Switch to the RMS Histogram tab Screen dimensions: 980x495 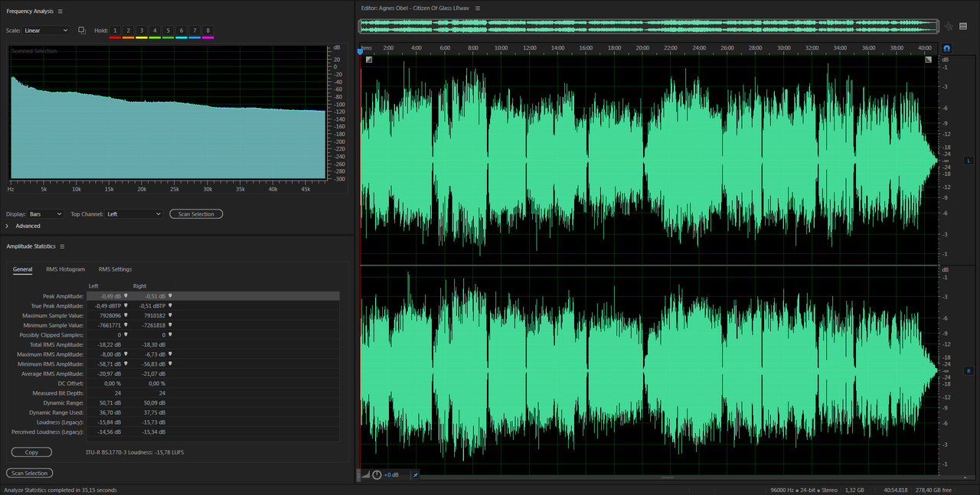(x=65, y=269)
